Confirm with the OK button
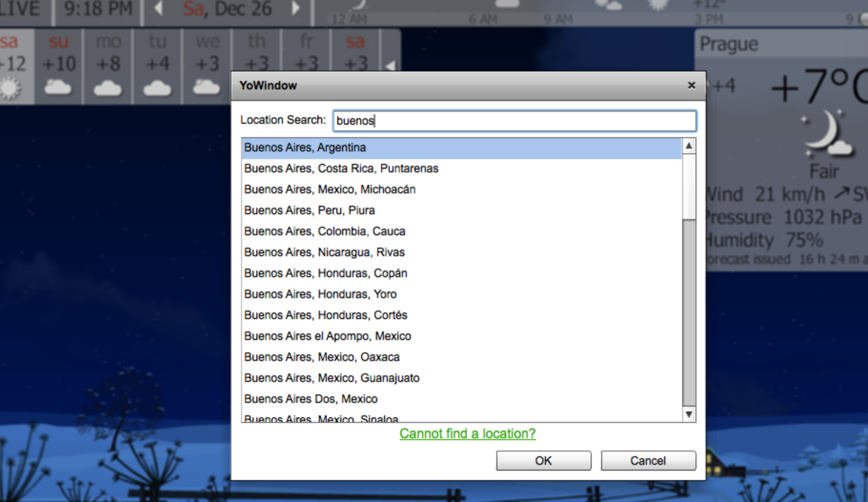Screen dimensions: 868x502 [544, 461]
